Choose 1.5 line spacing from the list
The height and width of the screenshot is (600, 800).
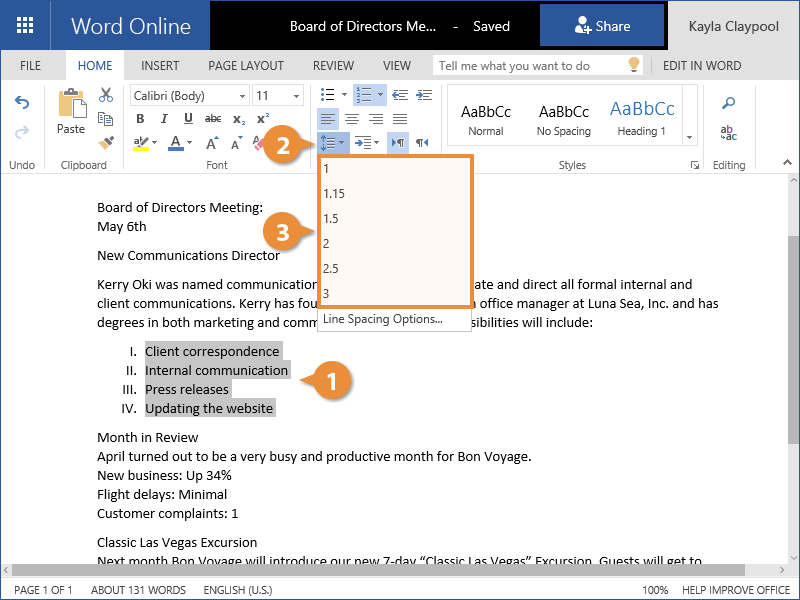click(331, 218)
